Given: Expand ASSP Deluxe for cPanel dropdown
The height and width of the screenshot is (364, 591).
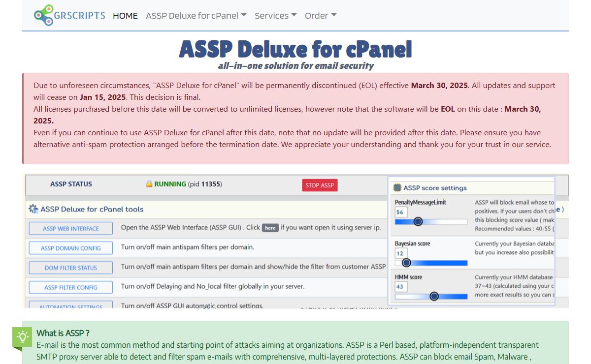Looking at the screenshot, I should pyautogui.click(x=196, y=16).
